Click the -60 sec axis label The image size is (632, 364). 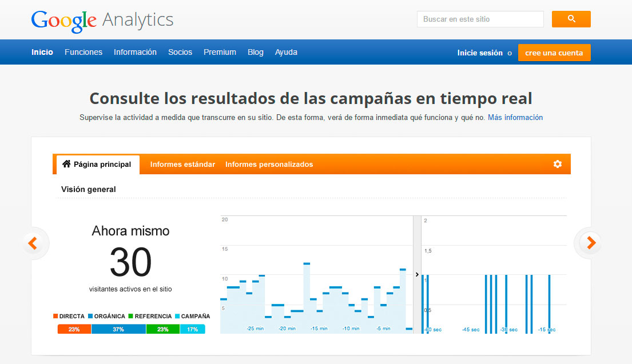point(433,329)
